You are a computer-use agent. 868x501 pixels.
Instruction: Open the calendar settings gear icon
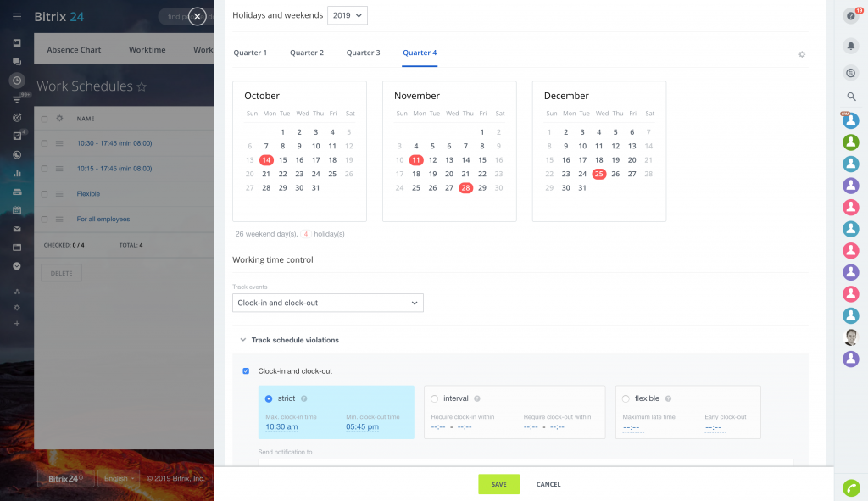pyautogui.click(x=802, y=54)
